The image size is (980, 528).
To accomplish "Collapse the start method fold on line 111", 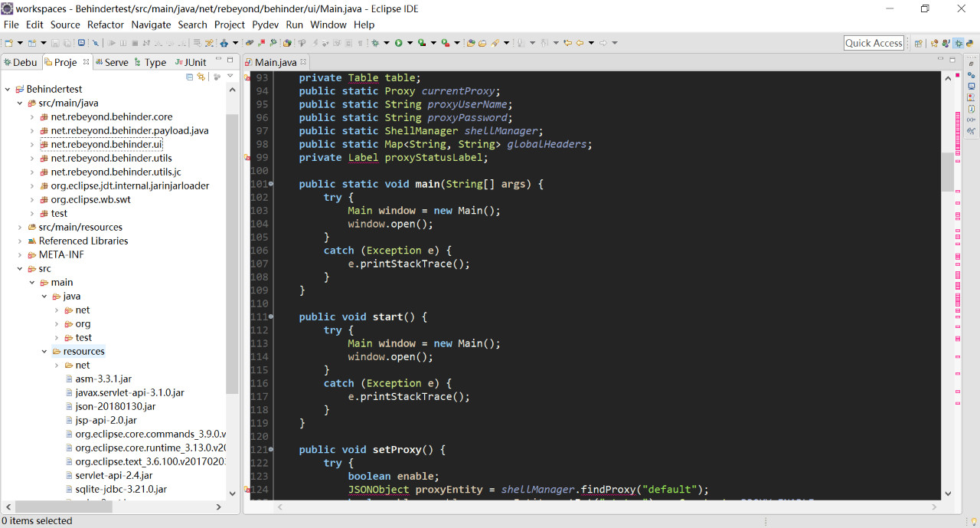I will point(270,316).
